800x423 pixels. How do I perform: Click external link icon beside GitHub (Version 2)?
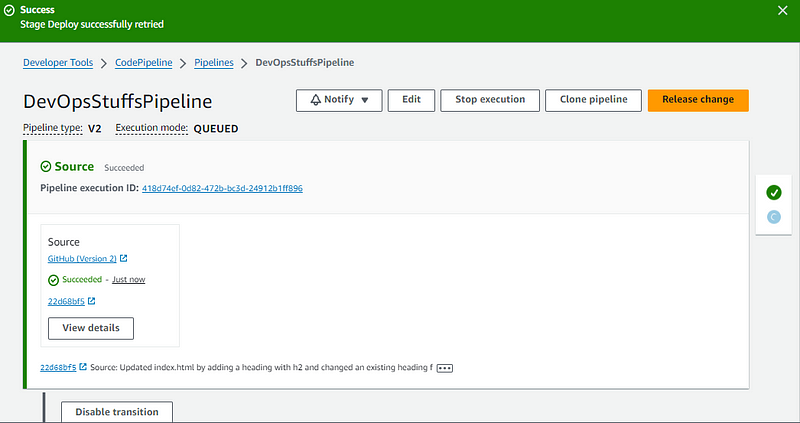click(x=123, y=258)
